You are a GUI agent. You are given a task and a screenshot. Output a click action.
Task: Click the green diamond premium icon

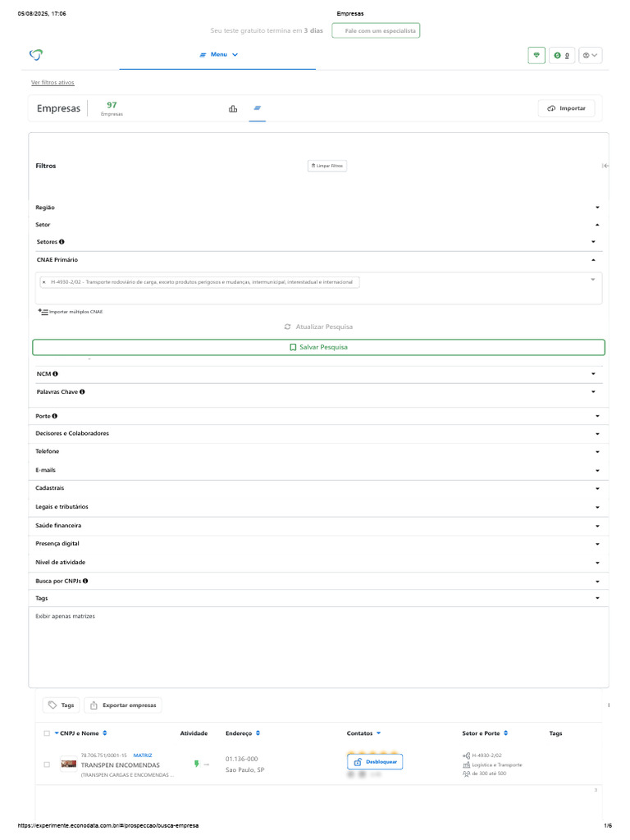(x=536, y=55)
